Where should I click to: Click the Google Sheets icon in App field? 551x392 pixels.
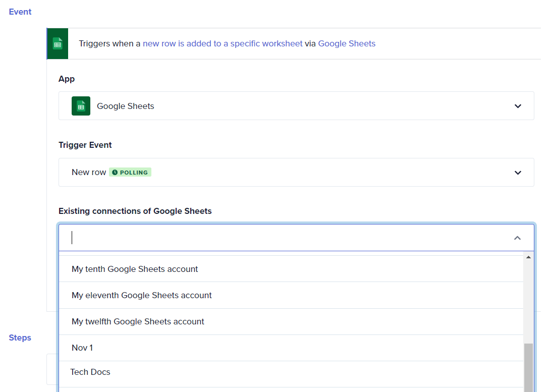point(81,106)
